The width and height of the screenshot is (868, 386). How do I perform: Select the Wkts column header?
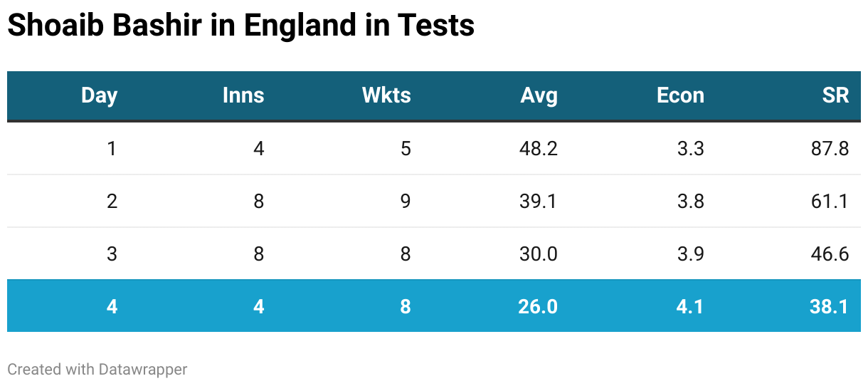pyautogui.click(x=386, y=95)
